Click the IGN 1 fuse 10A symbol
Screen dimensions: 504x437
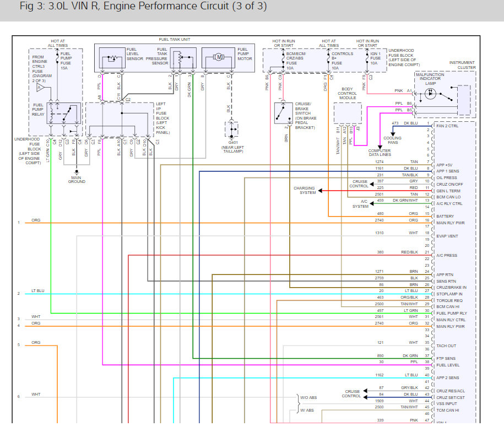(367, 57)
